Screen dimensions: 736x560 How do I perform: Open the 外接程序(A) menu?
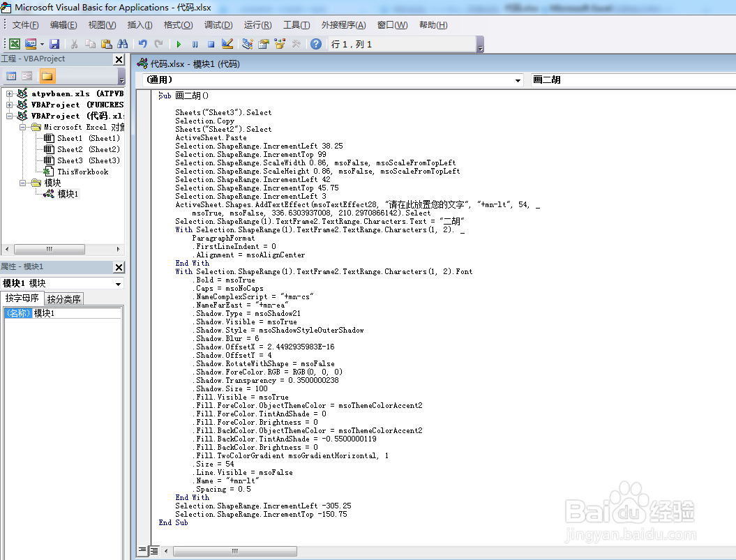343,25
